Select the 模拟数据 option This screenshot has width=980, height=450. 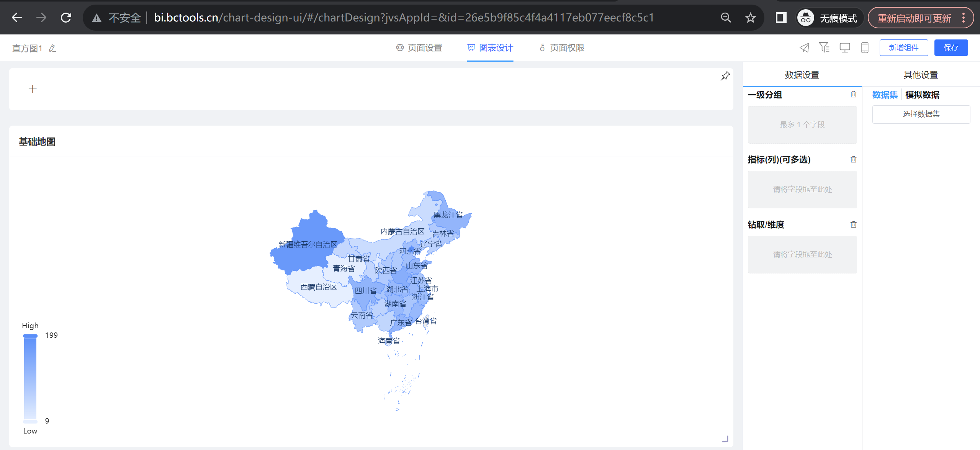pos(922,95)
